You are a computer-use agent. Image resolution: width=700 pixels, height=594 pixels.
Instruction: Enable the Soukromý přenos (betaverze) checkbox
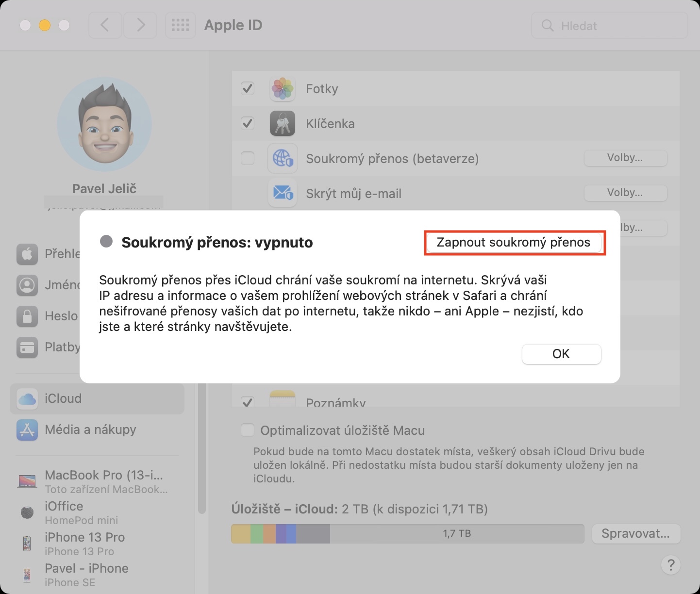[x=248, y=158]
